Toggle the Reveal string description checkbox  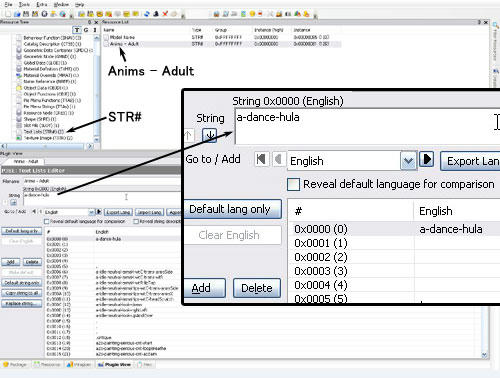pyautogui.click(x=136, y=221)
